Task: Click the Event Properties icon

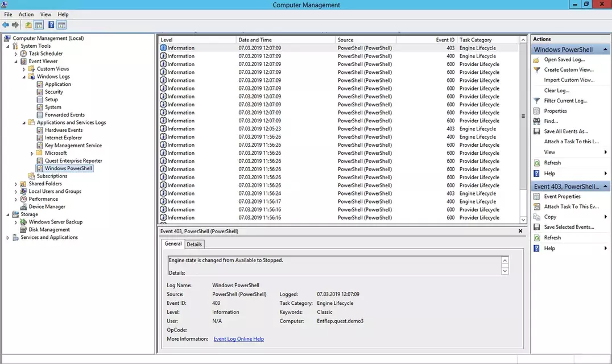Action: 537,197
